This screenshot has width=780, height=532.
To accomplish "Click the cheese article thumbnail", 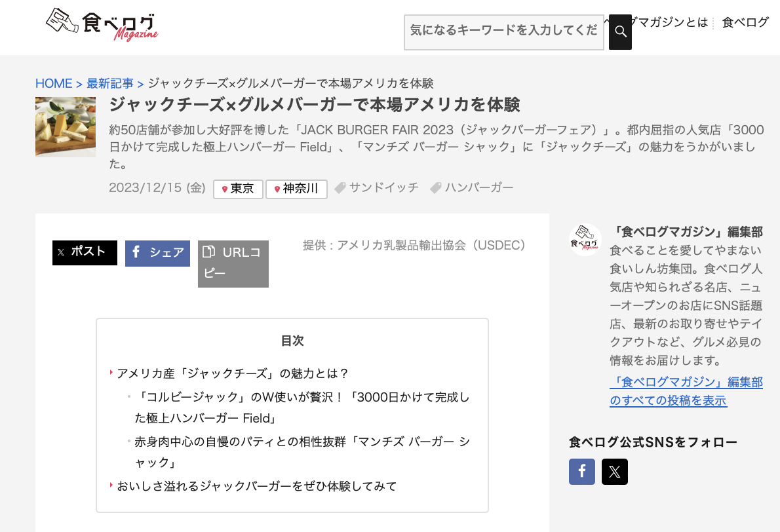I will pos(66,127).
